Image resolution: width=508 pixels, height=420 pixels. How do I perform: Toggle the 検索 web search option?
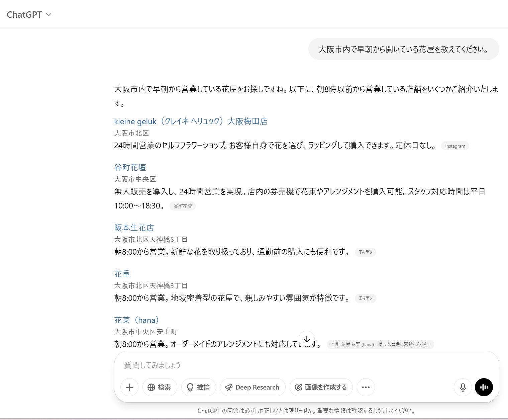tap(160, 387)
